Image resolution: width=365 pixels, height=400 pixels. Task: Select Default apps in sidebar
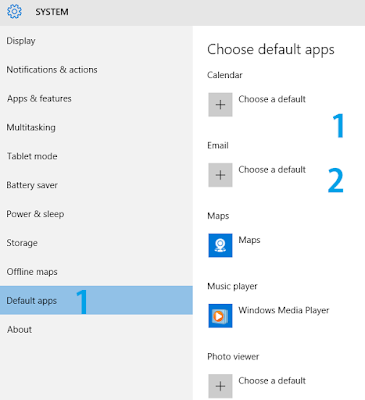[96, 300]
